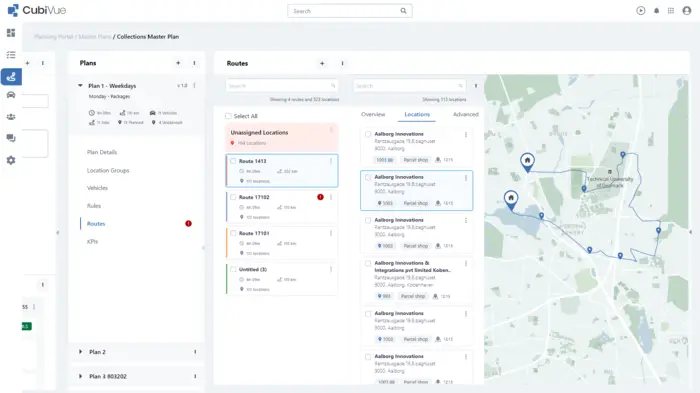Collapse the Plan 1 - Weekdays tree
The width and height of the screenshot is (700, 393).
pos(80,85)
